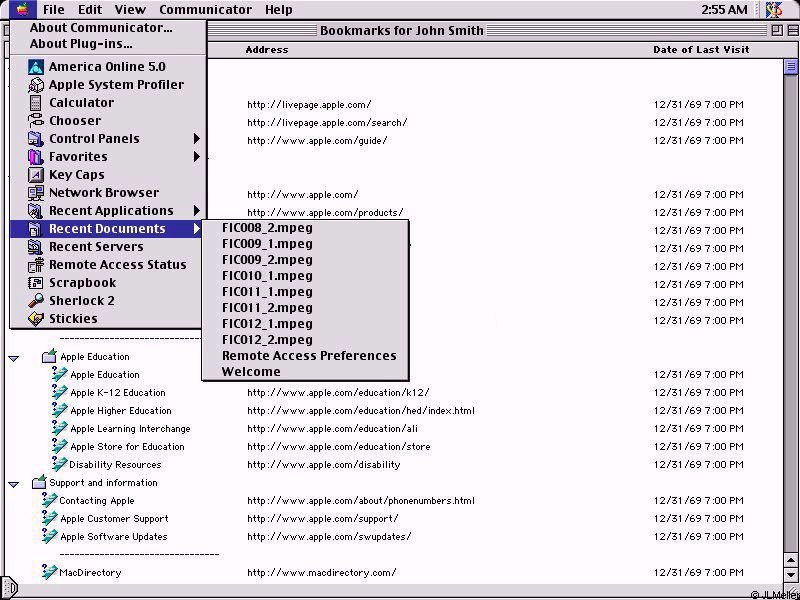Collapse the Apple Education folder
Image resolution: width=800 pixels, height=600 pixels.
pos(14,357)
